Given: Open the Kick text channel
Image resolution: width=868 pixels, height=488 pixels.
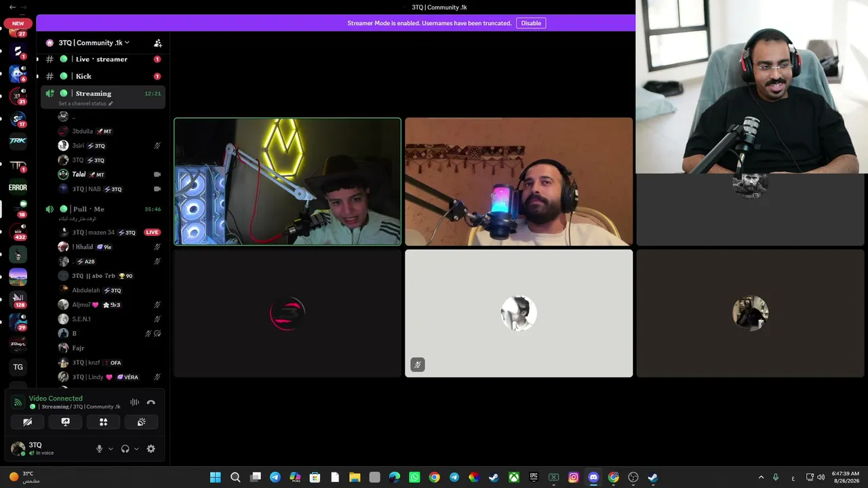Looking at the screenshot, I should coord(102,76).
